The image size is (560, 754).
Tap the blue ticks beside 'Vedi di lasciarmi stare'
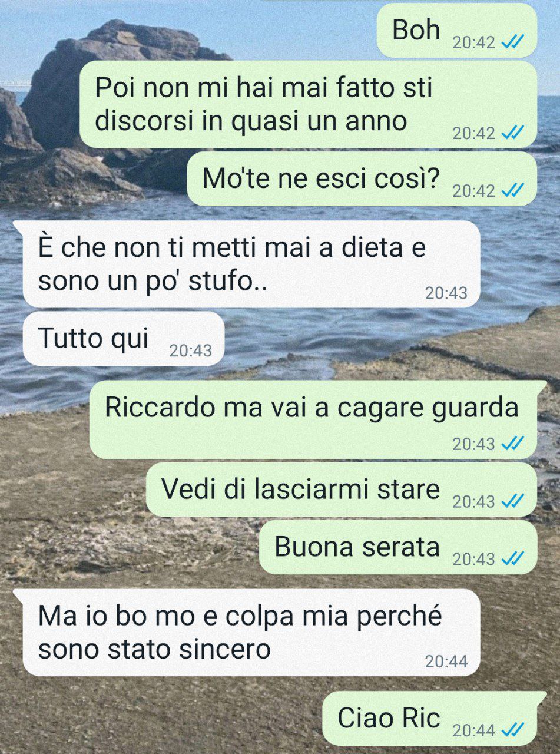click(x=512, y=501)
